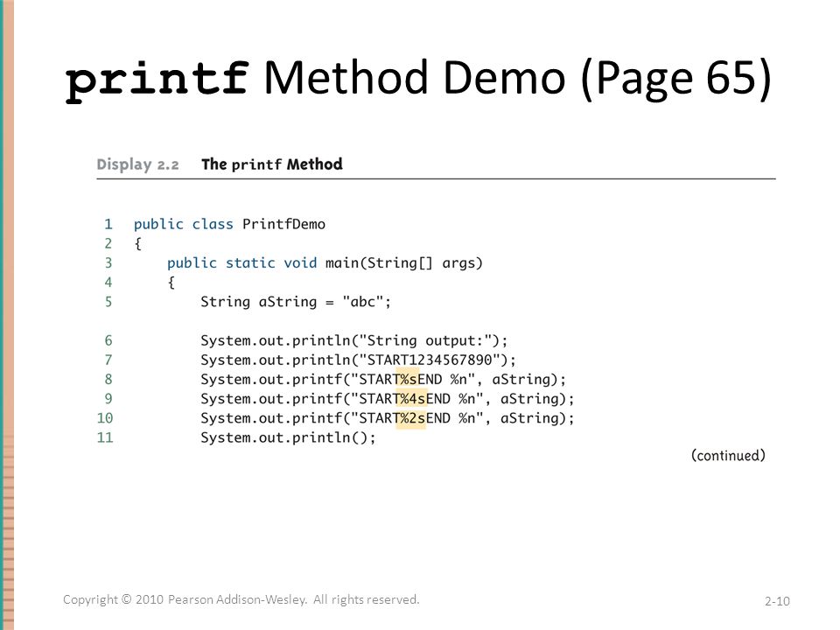Click the 'System.out.println();' line 11
Image resolution: width=840 pixels, height=630 pixels.
pos(288,437)
